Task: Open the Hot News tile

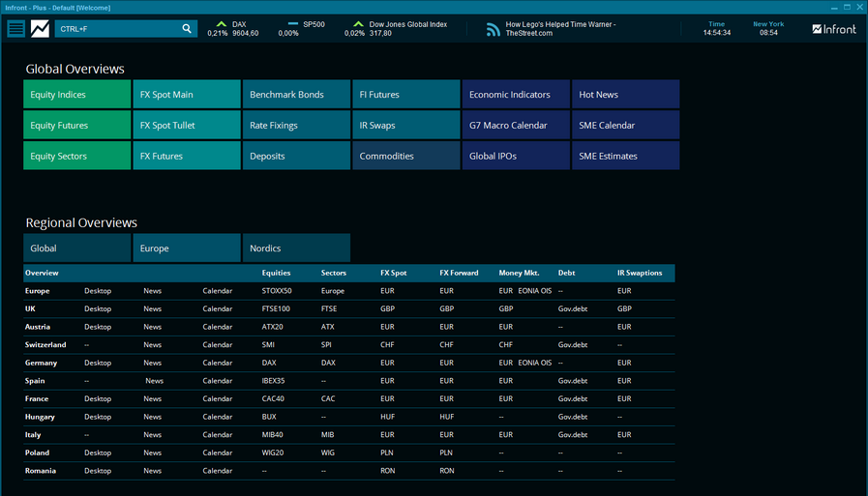Action: (x=625, y=95)
